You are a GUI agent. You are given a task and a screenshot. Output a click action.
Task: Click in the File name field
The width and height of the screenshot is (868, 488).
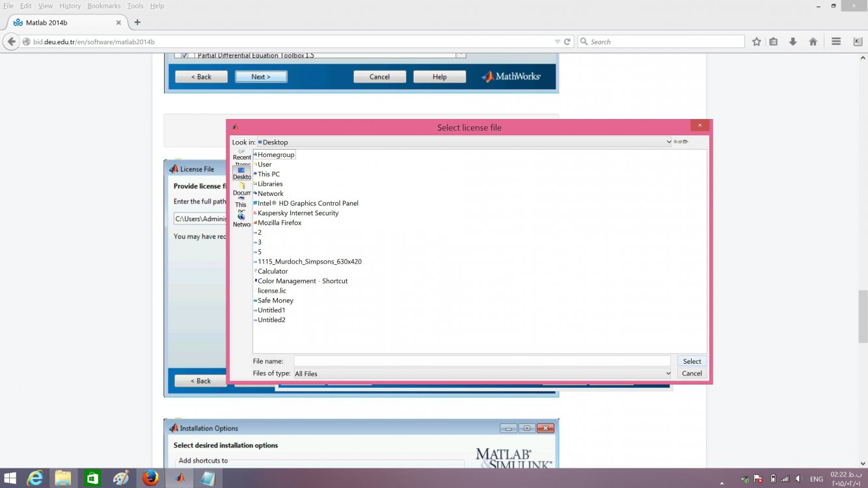tap(482, 361)
